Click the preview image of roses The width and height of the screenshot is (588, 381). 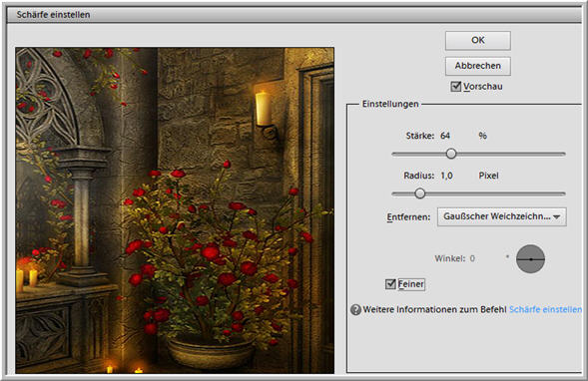click(x=175, y=210)
